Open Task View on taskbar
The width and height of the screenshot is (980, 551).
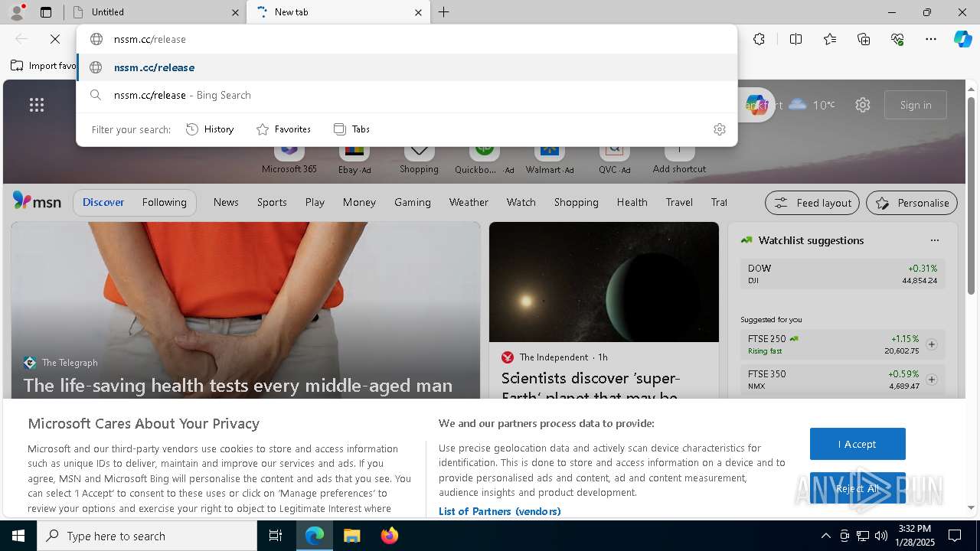tap(276, 536)
